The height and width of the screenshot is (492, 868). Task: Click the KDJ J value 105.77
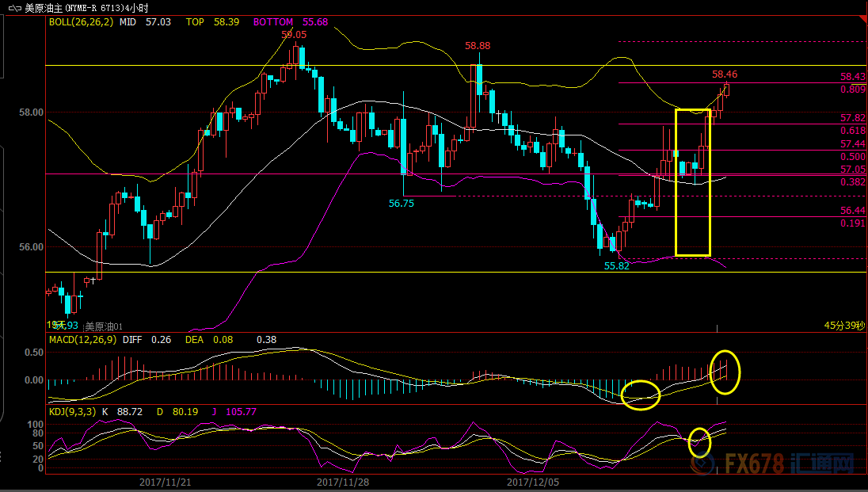242,412
